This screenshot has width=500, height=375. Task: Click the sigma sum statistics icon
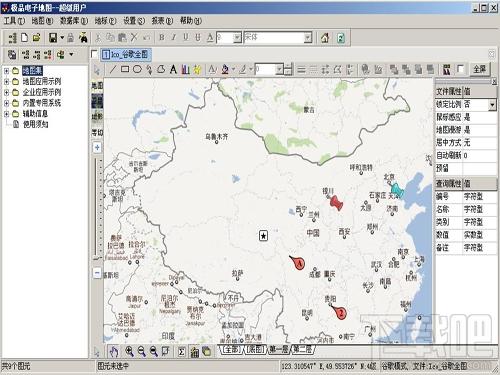click(x=181, y=351)
